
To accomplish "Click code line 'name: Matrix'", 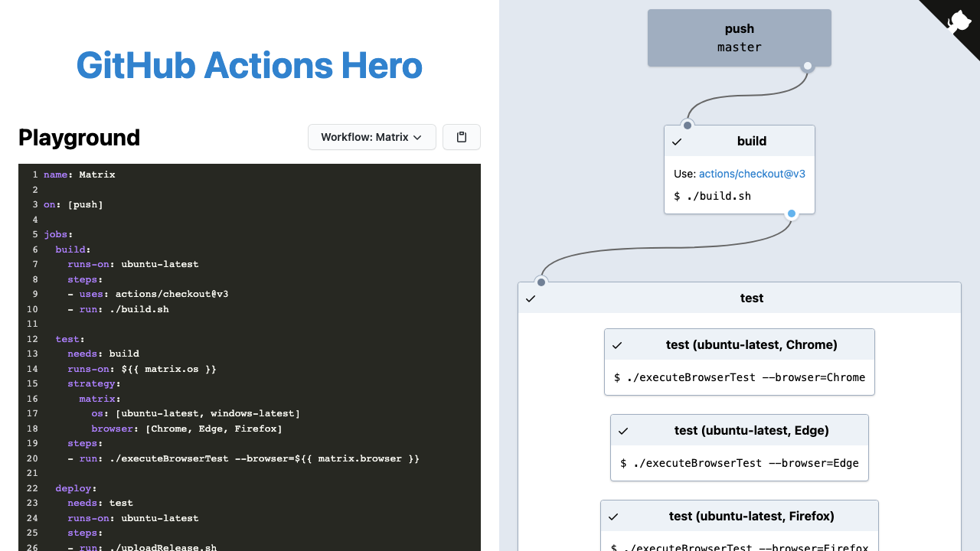I will click(x=80, y=174).
